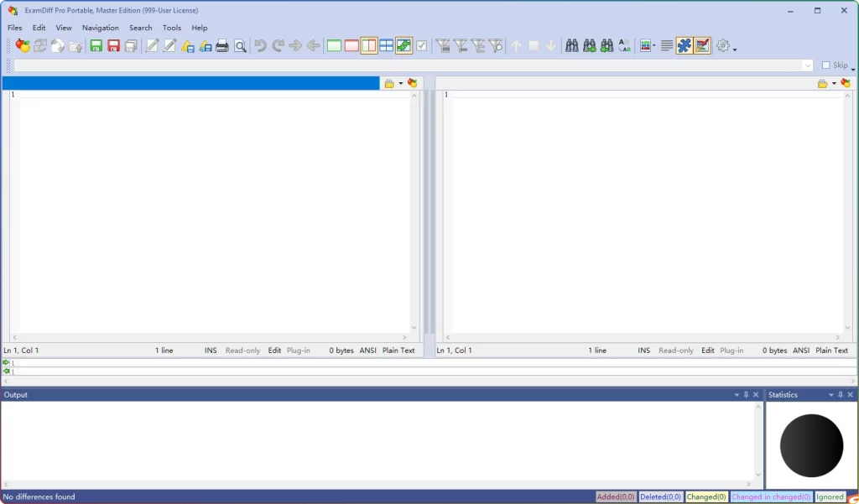This screenshot has width=859, height=504.
Task: Toggle the vertical split panes view button
Action: pyautogui.click(x=369, y=46)
